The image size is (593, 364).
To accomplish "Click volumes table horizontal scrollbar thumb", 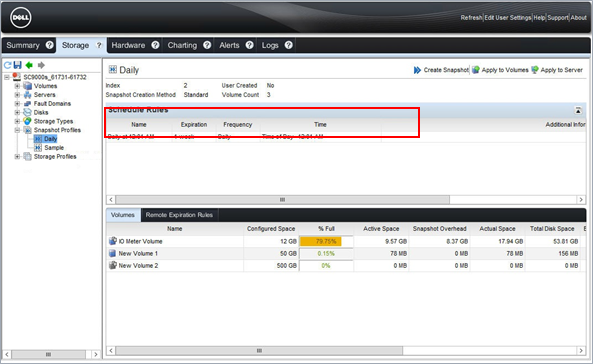I will coord(259,351).
